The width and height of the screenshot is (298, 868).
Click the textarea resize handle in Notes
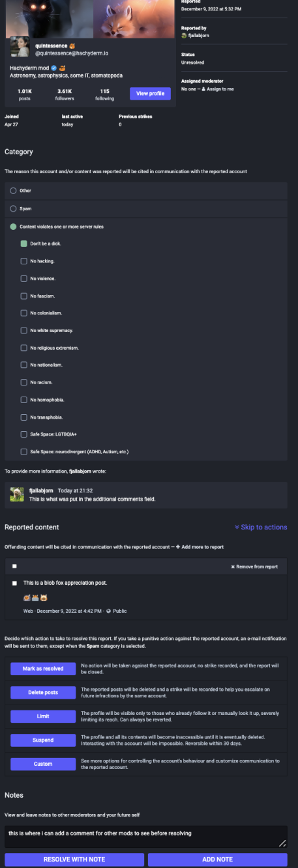coord(282,843)
